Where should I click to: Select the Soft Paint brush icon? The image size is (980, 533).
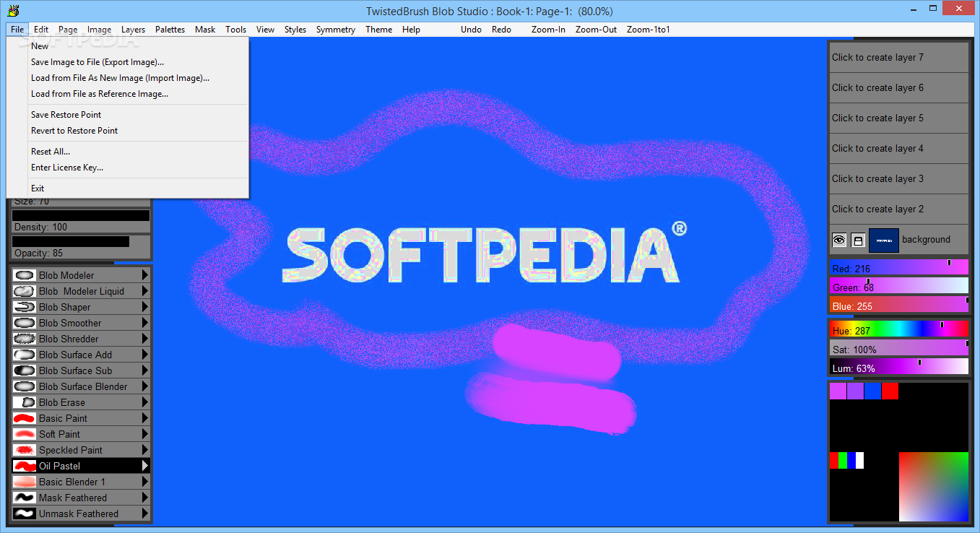tap(25, 434)
